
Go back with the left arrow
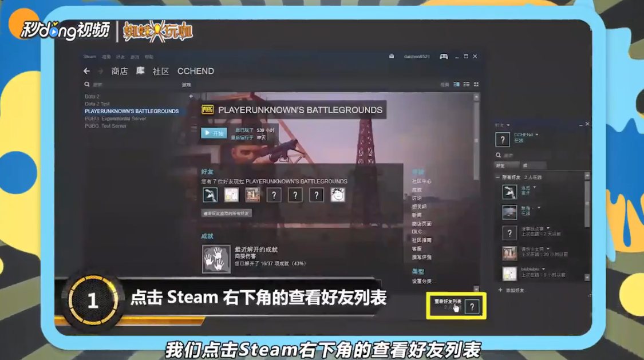[x=86, y=71]
